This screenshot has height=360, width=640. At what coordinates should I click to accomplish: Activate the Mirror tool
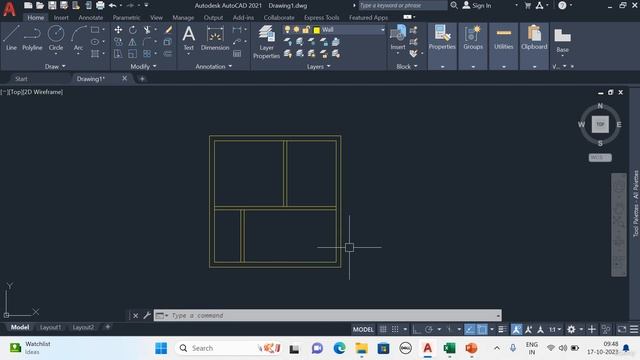(x=133, y=42)
